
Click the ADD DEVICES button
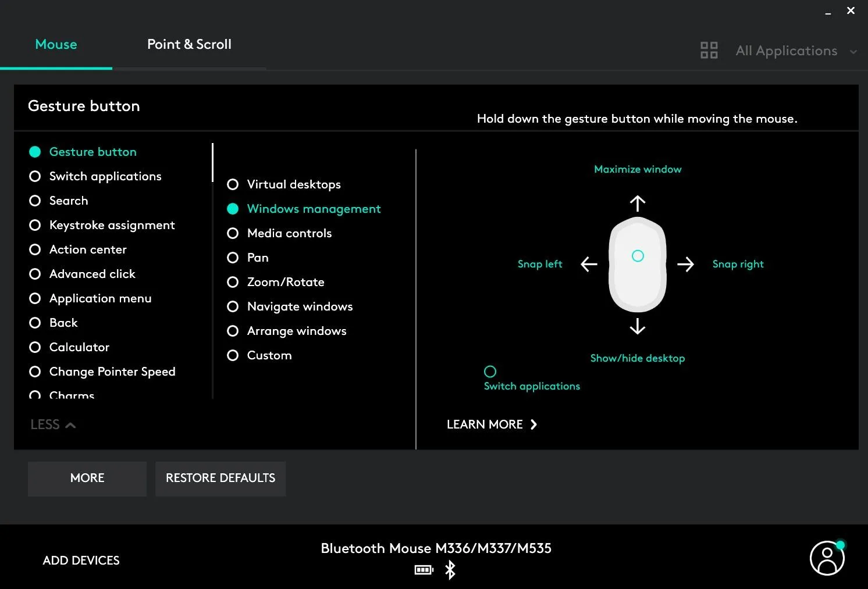tap(81, 561)
